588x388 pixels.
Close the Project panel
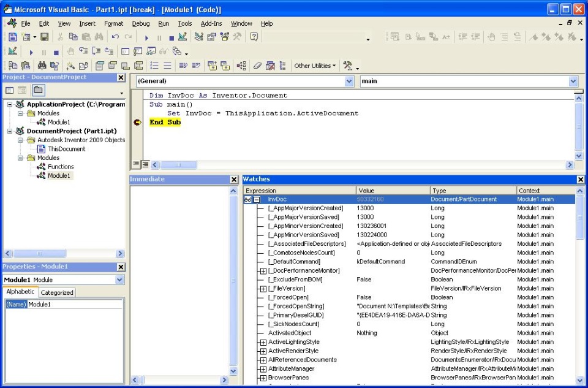[121, 78]
